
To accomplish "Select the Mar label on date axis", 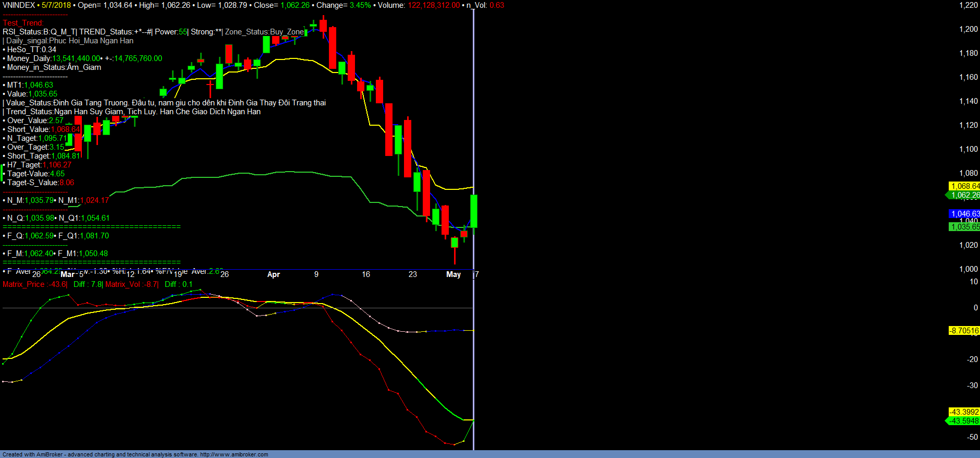I will pyautogui.click(x=67, y=274).
